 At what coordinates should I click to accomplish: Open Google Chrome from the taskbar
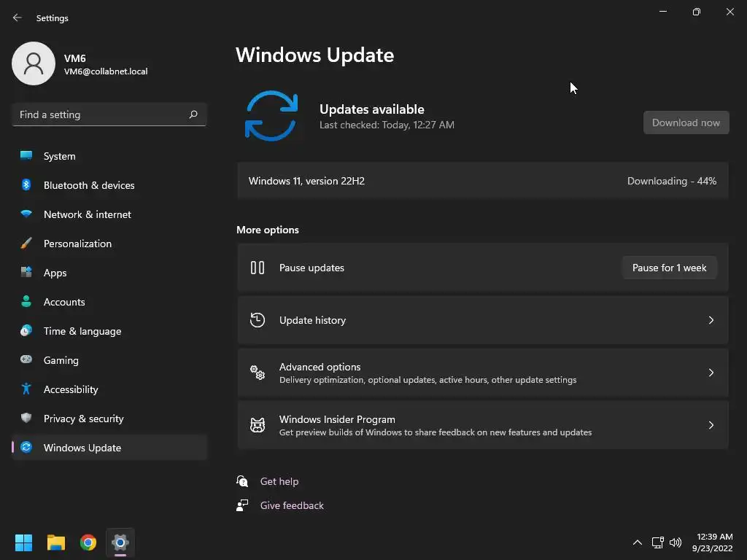[88, 542]
